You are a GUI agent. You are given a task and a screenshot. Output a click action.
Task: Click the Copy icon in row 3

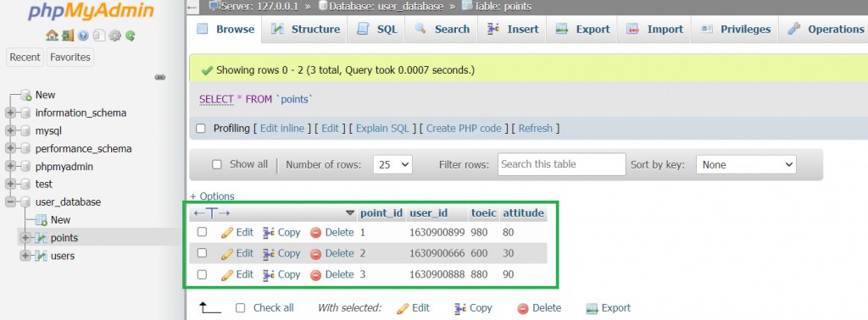pyautogui.click(x=269, y=274)
